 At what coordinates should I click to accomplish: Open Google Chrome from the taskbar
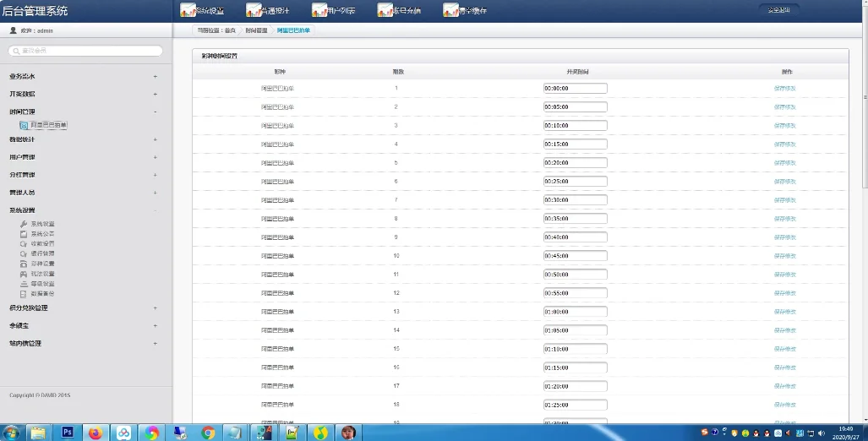point(208,433)
